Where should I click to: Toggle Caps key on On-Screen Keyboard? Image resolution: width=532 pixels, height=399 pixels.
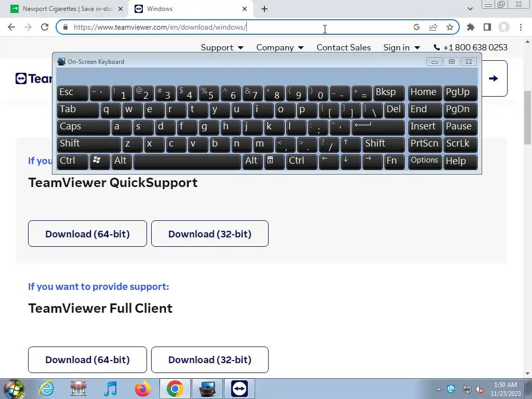tap(83, 127)
